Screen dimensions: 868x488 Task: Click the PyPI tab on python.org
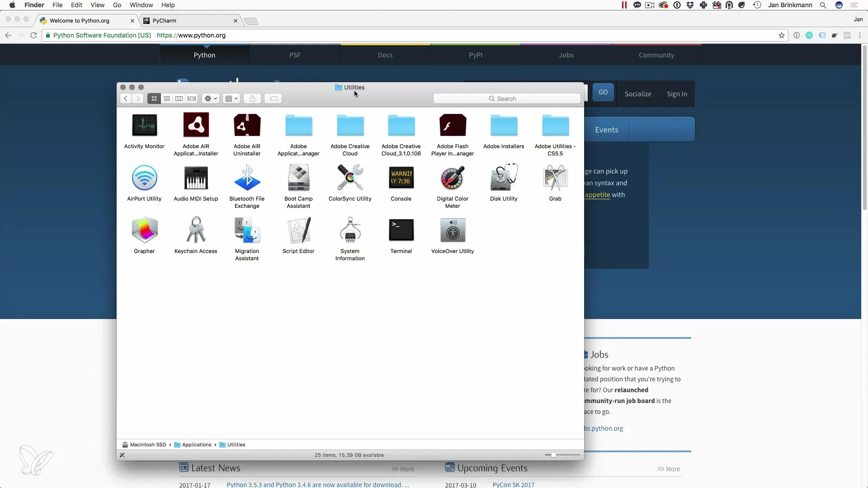coord(476,55)
